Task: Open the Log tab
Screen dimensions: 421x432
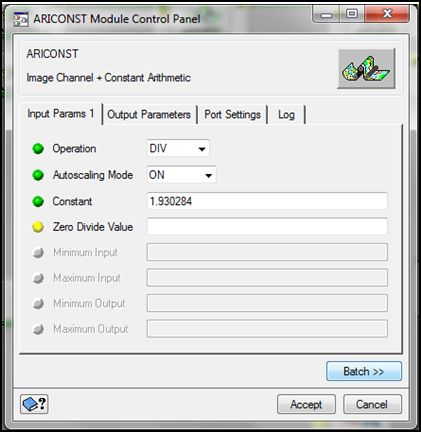Action: point(286,115)
